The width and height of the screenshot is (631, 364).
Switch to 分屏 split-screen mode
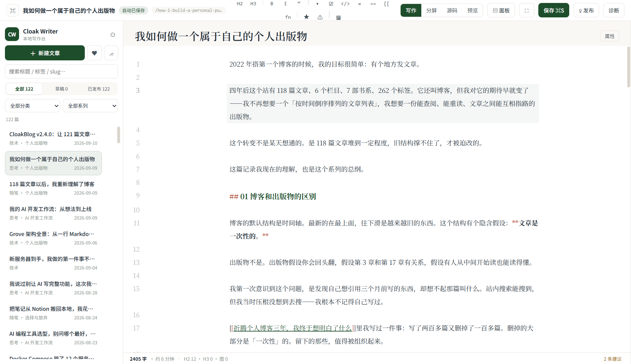pos(431,11)
